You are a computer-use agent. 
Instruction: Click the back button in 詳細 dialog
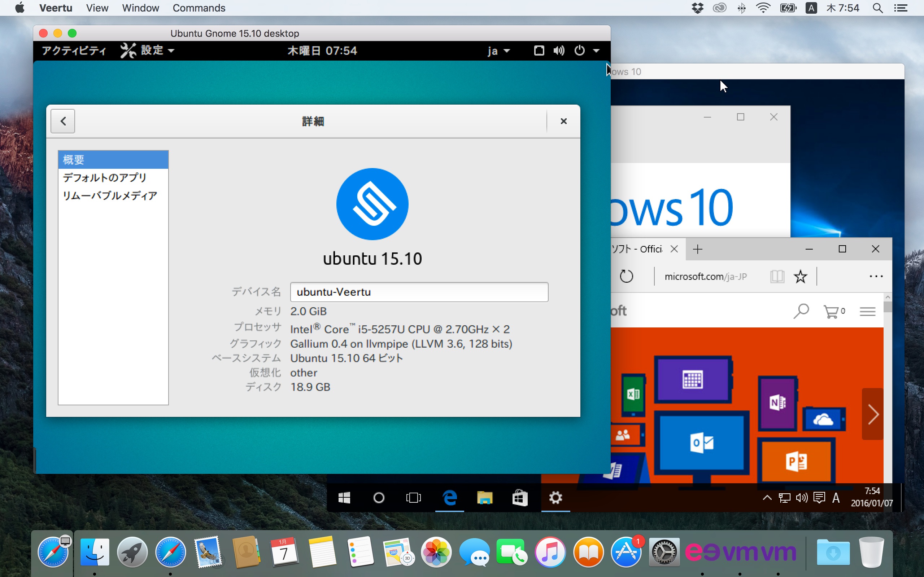[x=63, y=121]
